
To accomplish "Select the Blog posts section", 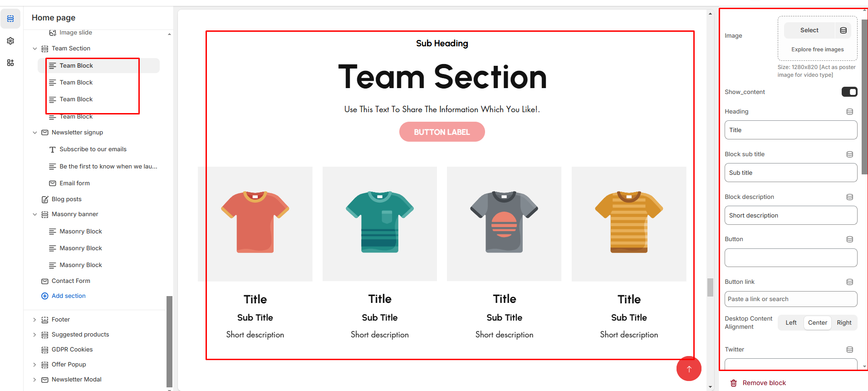I will coord(66,199).
